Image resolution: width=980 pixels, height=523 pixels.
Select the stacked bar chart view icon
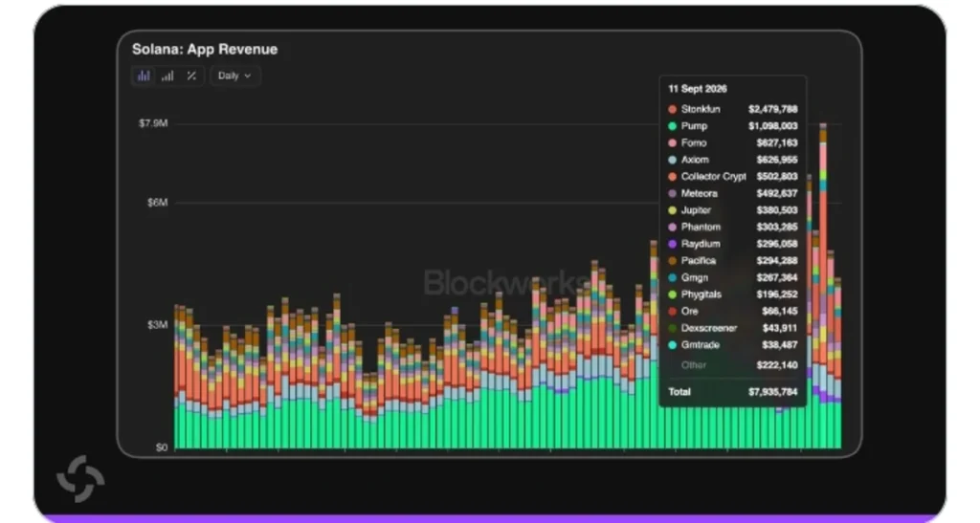pos(144,76)
